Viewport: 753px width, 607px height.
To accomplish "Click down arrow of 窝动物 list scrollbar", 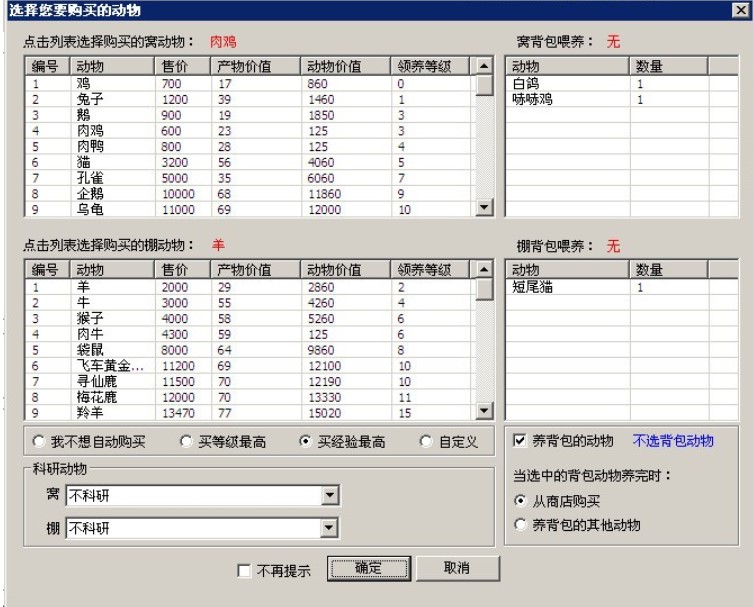I will pos(484,207).
